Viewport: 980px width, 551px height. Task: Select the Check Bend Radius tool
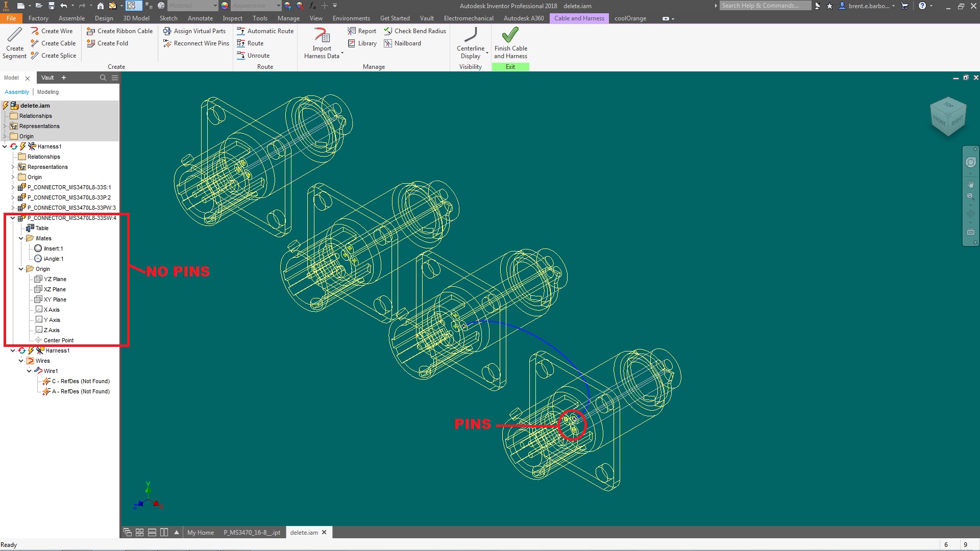tap(414, 31)
